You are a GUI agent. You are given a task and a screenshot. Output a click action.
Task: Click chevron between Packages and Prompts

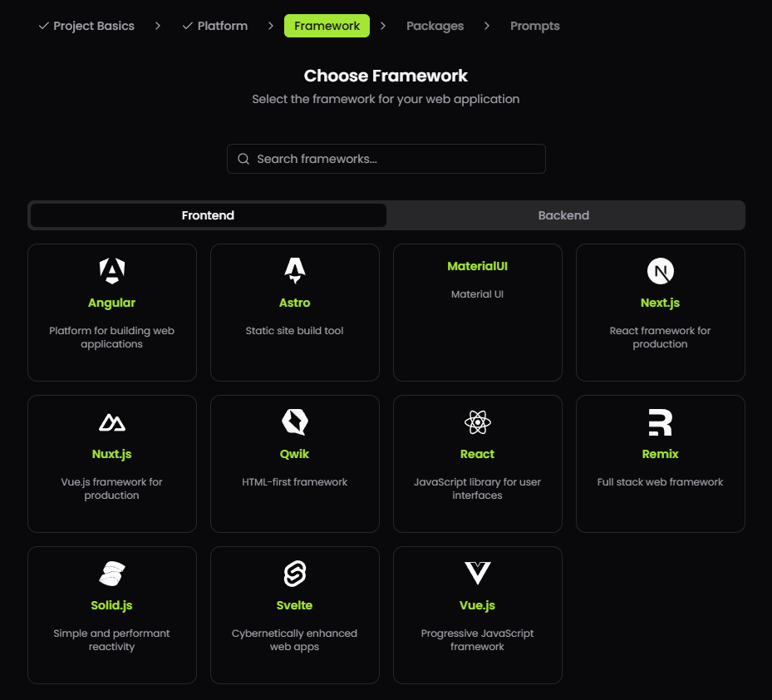tap(486, 26)
